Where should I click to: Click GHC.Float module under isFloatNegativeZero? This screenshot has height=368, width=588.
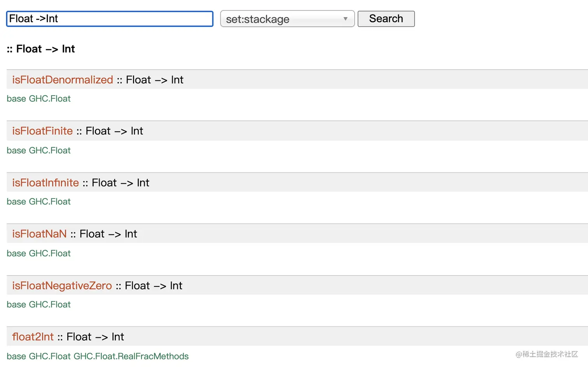[x=50, y=305]
